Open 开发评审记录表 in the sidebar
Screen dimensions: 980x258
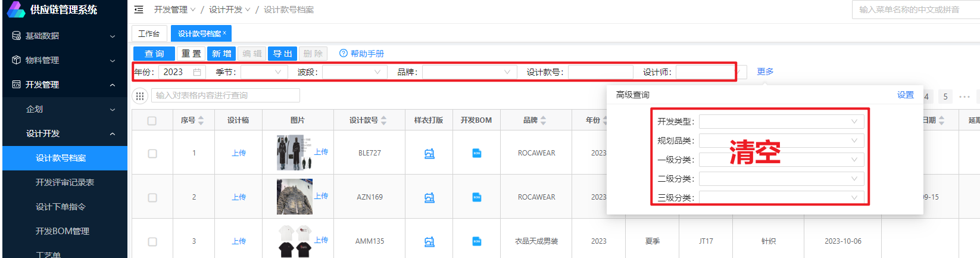coord(65,182)
